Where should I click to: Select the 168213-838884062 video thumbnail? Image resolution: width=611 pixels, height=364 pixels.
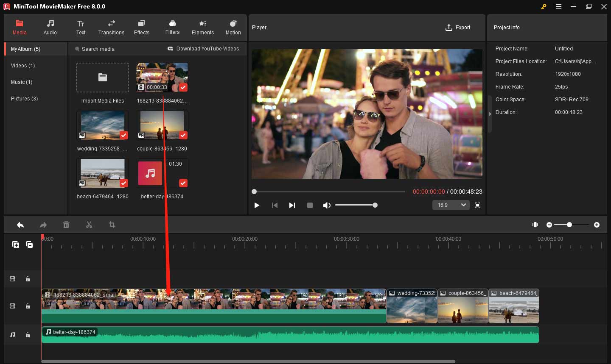(x=162, y=78)
